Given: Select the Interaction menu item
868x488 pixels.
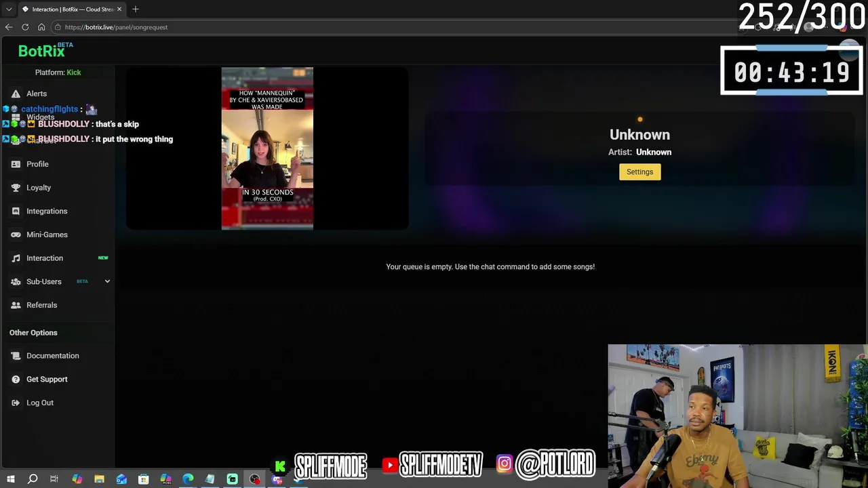Looking at the screenshot, I should pos(45,258).
